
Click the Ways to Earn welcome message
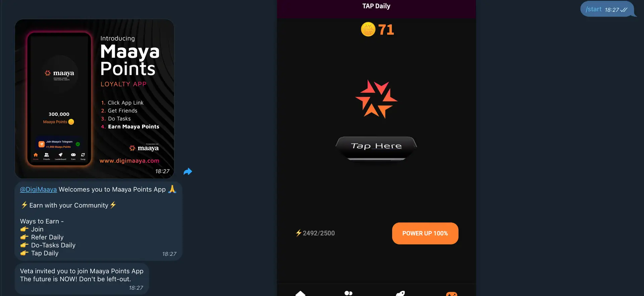pos(98,221)
